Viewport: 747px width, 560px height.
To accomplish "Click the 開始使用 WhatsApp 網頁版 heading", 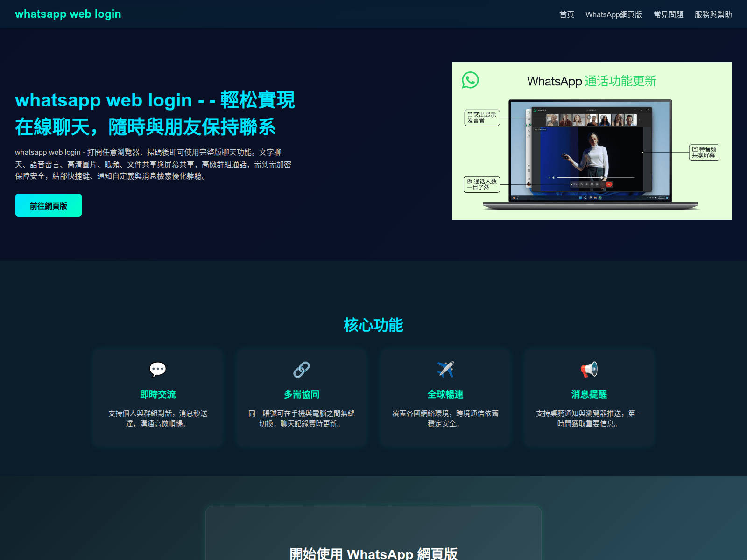I will click(373, 553).
